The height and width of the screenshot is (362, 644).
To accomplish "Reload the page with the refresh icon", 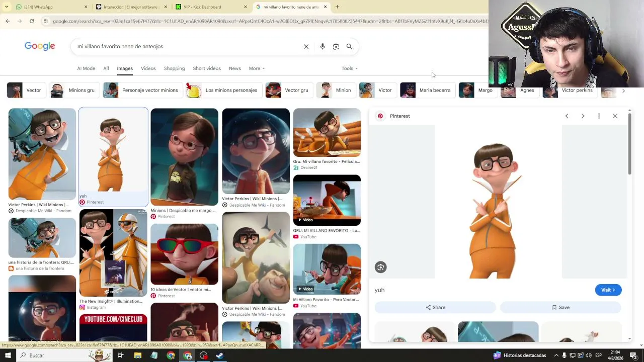I will point(32,21).
